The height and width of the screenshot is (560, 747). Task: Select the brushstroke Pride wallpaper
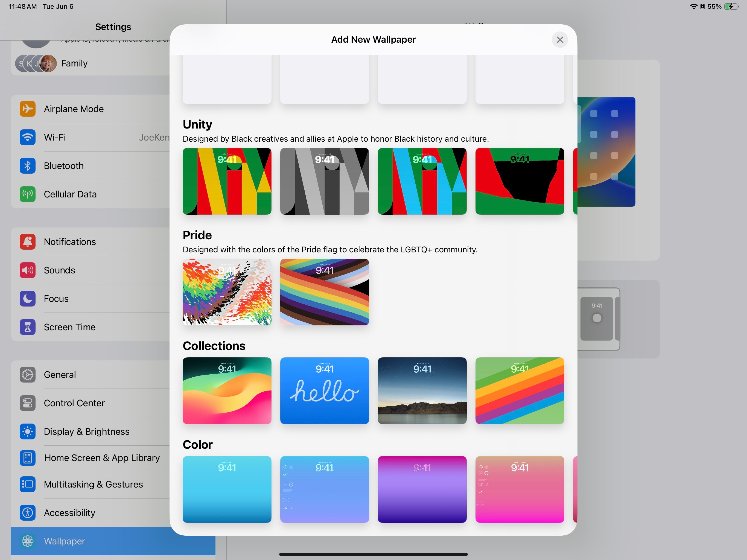(227, 292)
